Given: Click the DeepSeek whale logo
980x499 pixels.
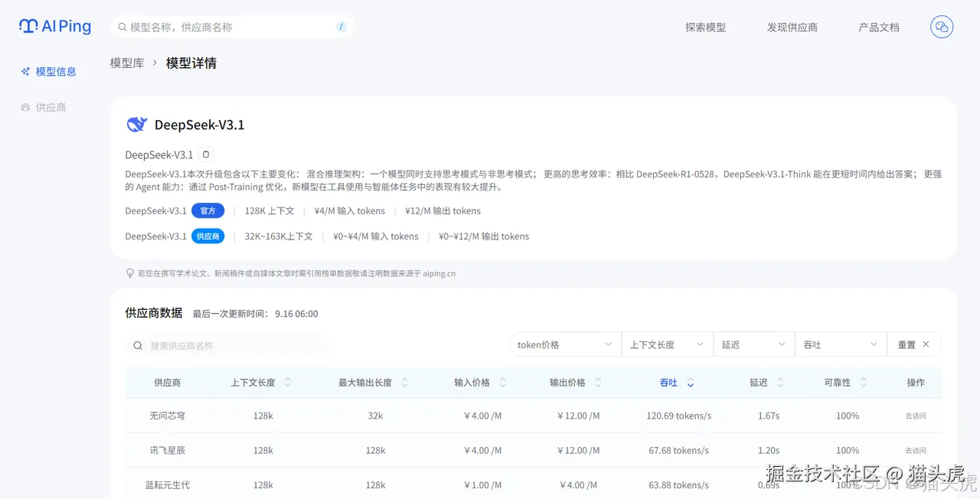Looking at the screenshot, I should 137,125.
